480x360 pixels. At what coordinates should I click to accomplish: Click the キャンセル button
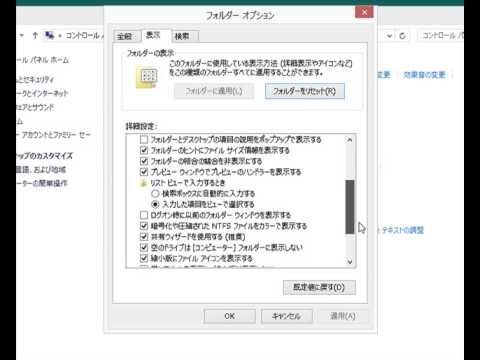(287, 316)
